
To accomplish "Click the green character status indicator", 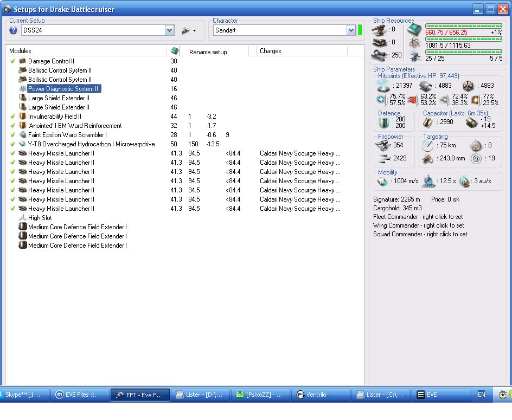I will click(360, 30).
